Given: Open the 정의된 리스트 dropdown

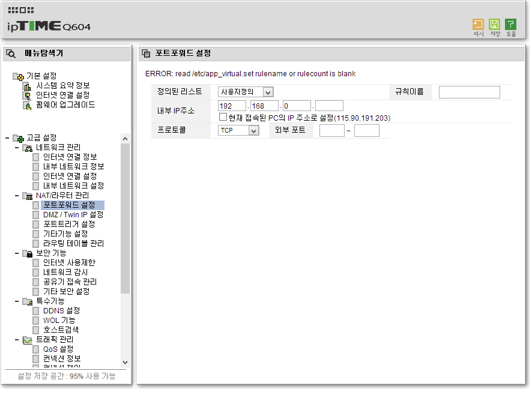Looking at the screenshot, I should [246, 92].
